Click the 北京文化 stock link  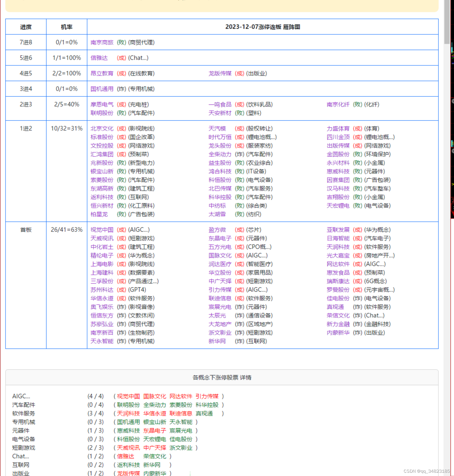point(102,128)
